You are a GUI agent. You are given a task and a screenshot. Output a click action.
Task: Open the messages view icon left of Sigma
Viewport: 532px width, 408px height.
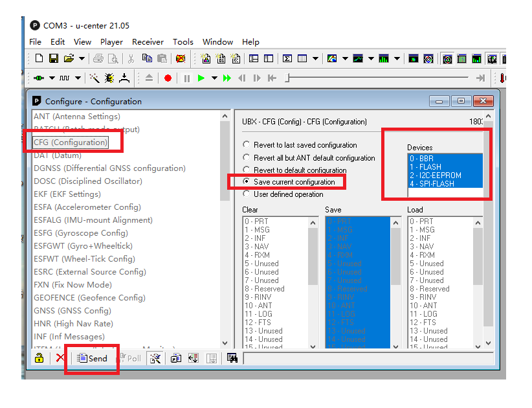[x=269, y=59]
